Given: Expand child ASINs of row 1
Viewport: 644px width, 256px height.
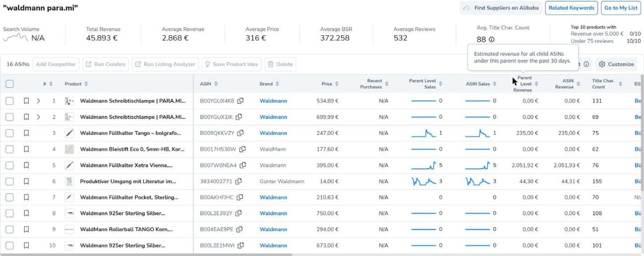Looking at the screenshot, I should (x=39, y=101).
